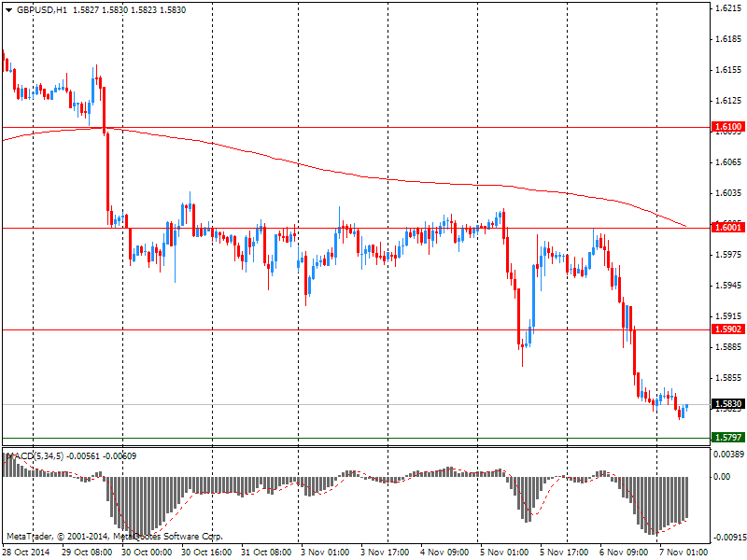The image size is (747, 560).
Task: Click the 1.5915 price axis value
Action: (729, 316)
